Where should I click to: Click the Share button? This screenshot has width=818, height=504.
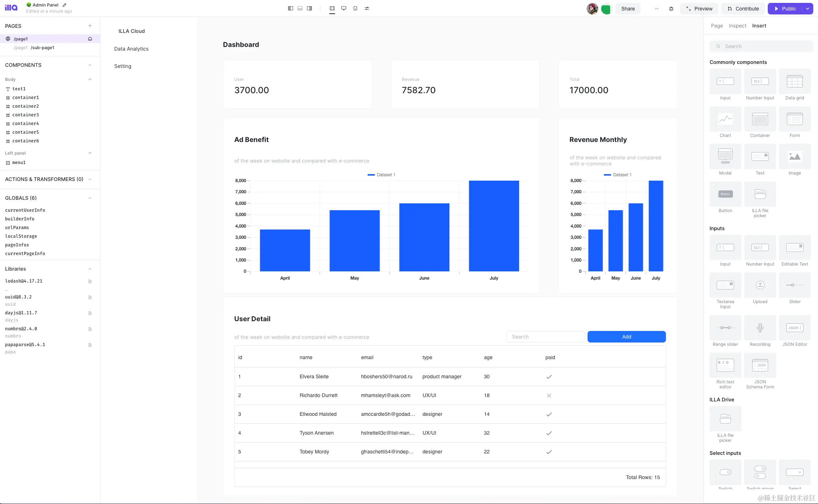tap(628, 8)
